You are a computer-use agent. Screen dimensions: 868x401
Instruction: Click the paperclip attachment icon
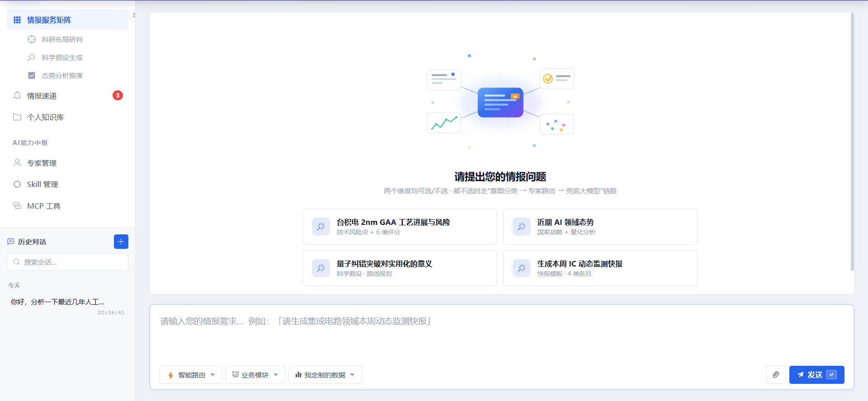pos(776,375)
